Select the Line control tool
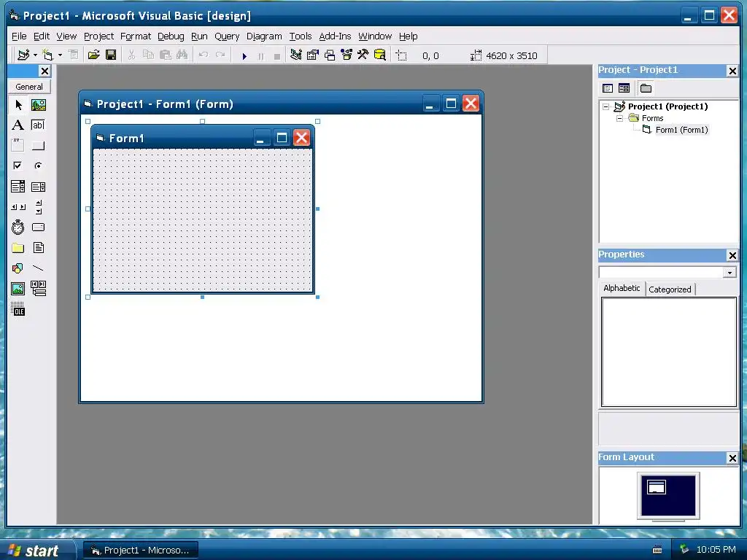 pos(39,268)
